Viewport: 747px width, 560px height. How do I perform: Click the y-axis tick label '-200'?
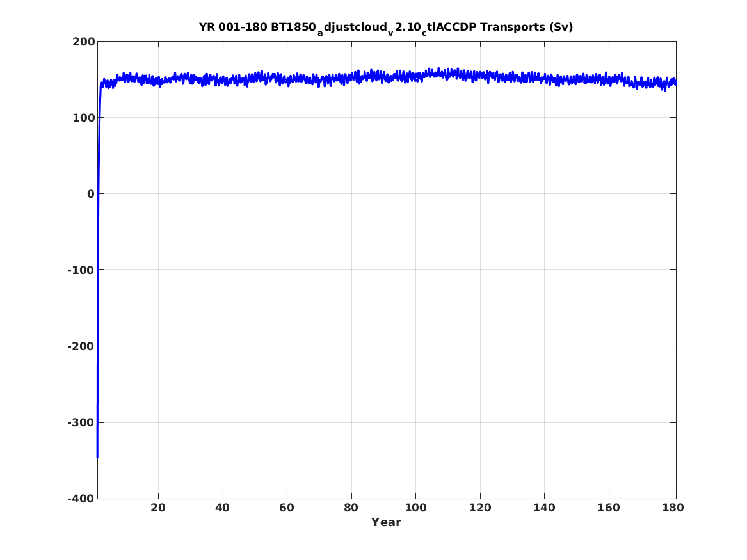[81, 346]
